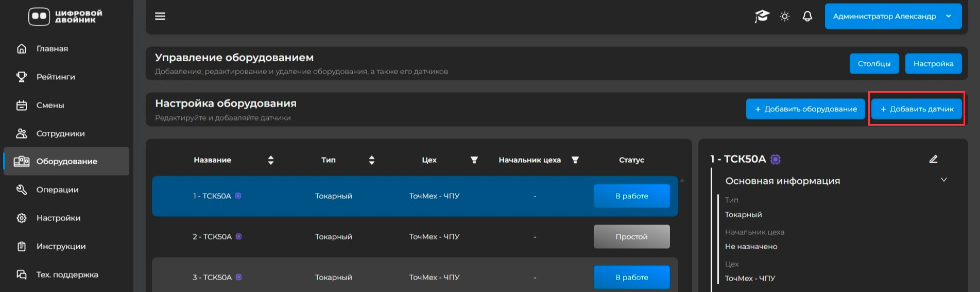This screenshot has width=980, height=292.
Task: Open notifications bell icon
Action: [x=807, y=16]
